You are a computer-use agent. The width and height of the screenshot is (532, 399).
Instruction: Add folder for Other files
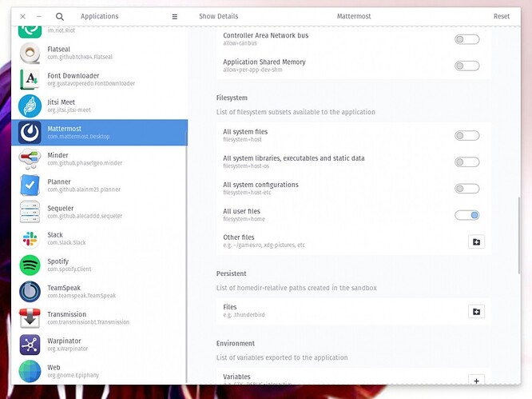[x=476, y=241]
